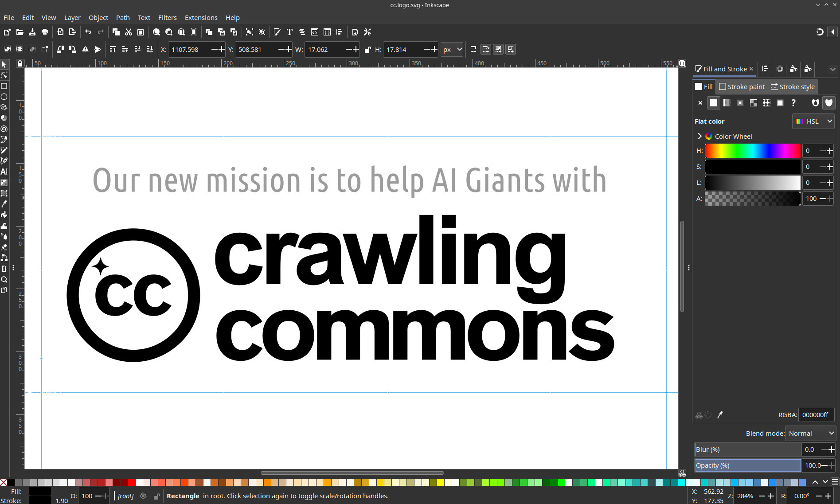Flip selection horizontally
Viewport: 840px width, 504px height.
(x=85, y=50)
